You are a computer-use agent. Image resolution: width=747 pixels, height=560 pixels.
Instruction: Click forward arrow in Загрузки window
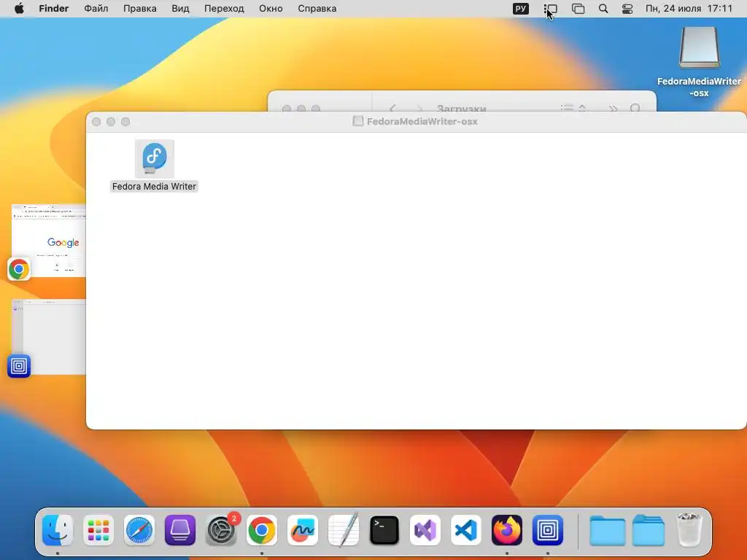coord(419,108)
